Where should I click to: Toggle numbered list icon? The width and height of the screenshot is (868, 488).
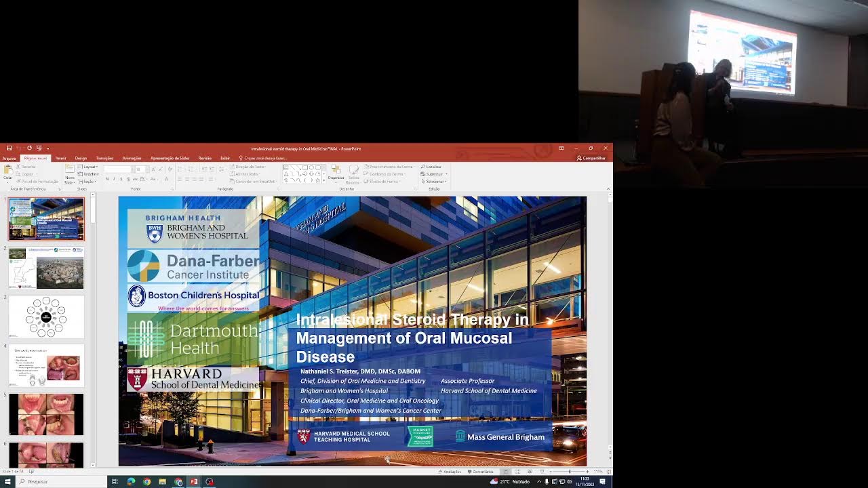tap(192, 169)
